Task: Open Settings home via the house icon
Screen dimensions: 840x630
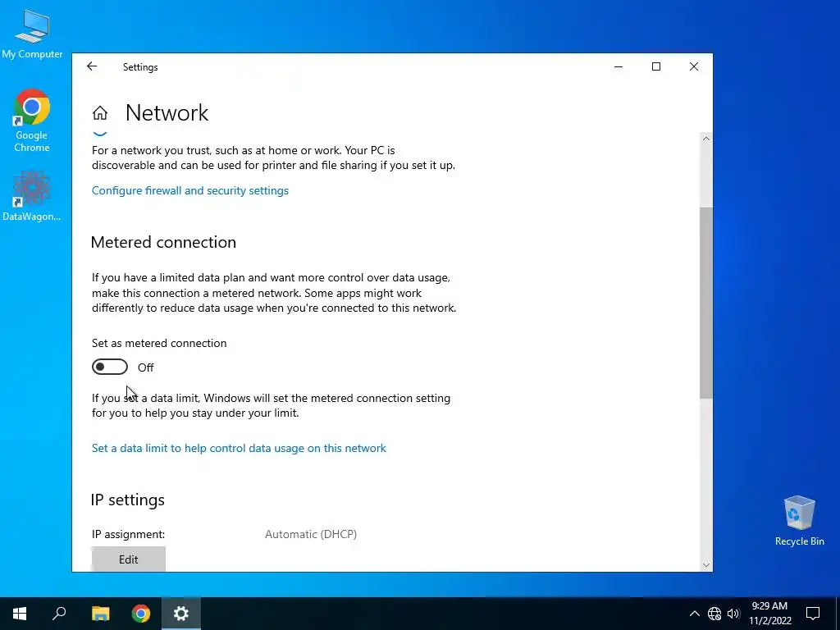Action: [100, 113]
